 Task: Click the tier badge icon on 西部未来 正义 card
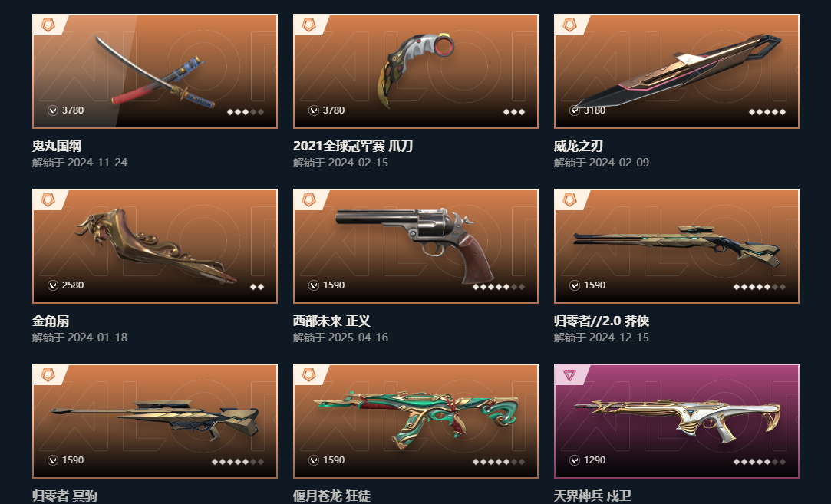click(308, 199)
